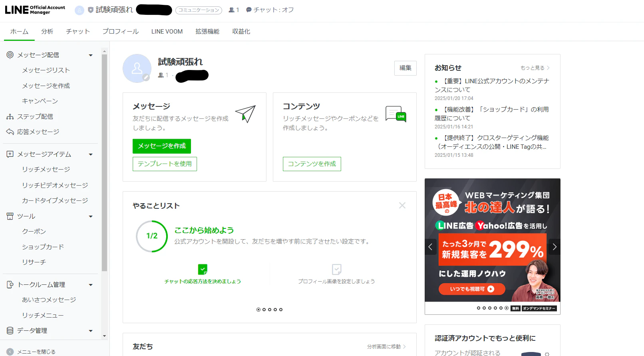Viewport: 644px width, 356px height.
Task: Select the second やることリスト carousel dot
Action: click(264, 310)
